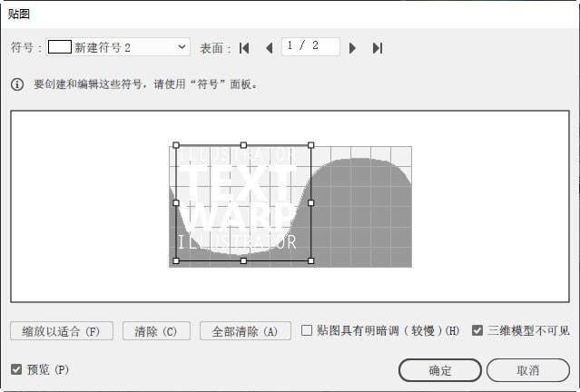Click the white symbol swatch preview
The width and height of the screenshot is (580, 392).
(60, 47)
